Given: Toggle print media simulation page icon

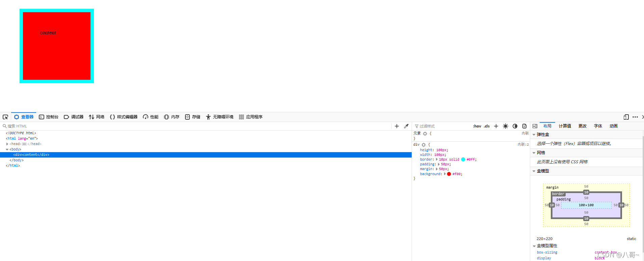Looking at the screenshot, I should tap(524, 126).
